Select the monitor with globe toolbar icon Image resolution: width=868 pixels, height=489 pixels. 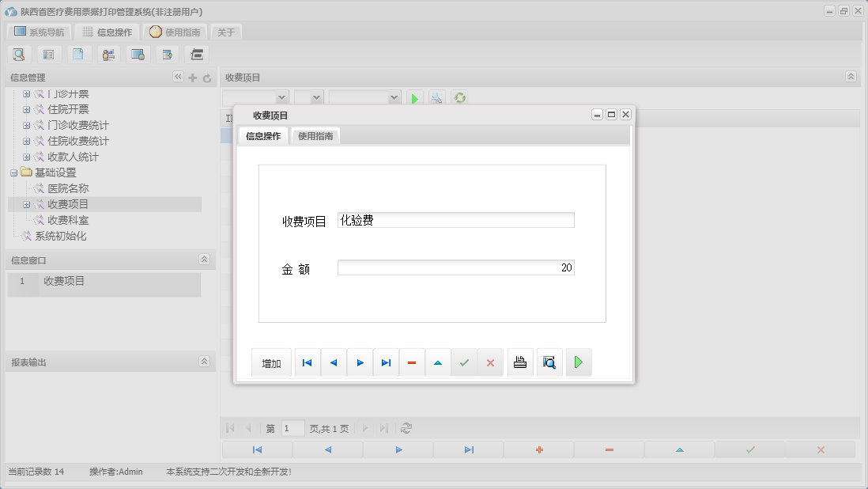[136, 54]
